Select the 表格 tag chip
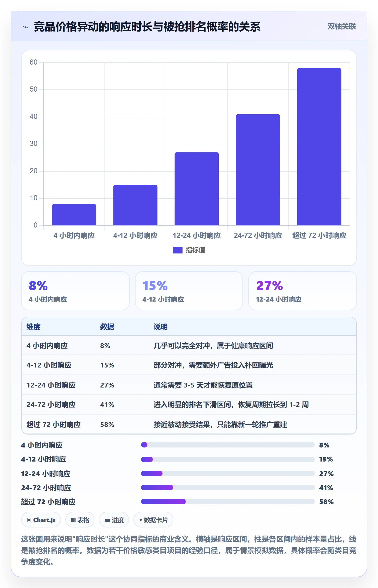378x588 pixels. [x=80, y=520]
